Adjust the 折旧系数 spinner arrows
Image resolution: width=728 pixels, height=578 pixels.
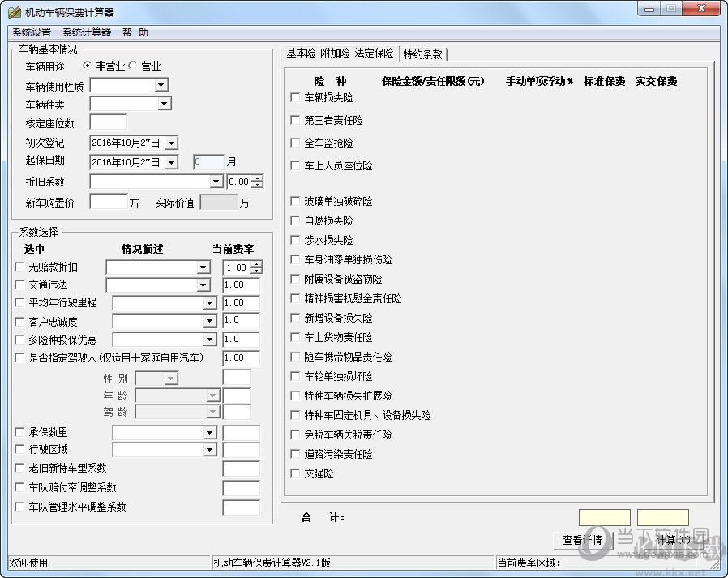259,182
